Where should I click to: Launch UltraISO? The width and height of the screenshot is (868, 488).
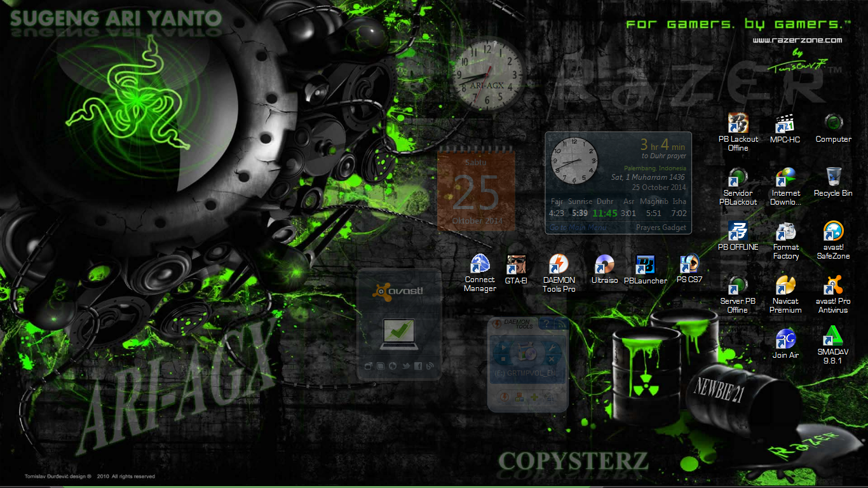click(604, 266)
